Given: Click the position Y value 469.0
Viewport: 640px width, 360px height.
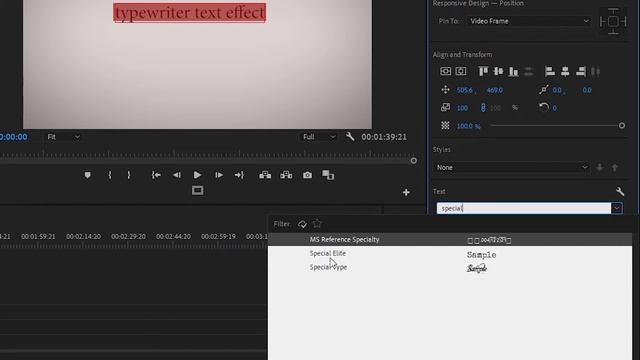Looking at the screenshot, I should pyautogui.click(x=494, y=90).
